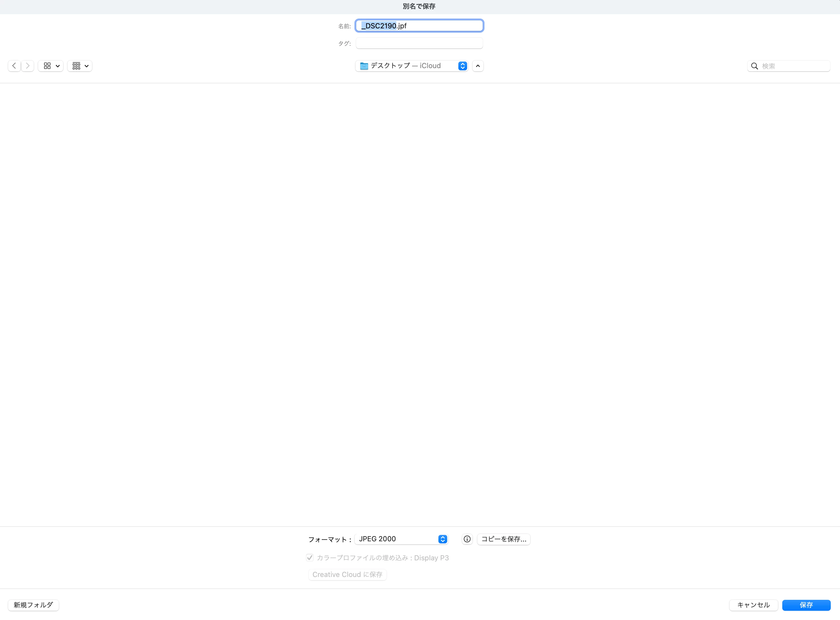
Task: Open the JPEG 2000 format dropdown
Action: click(x=397, y=539)
